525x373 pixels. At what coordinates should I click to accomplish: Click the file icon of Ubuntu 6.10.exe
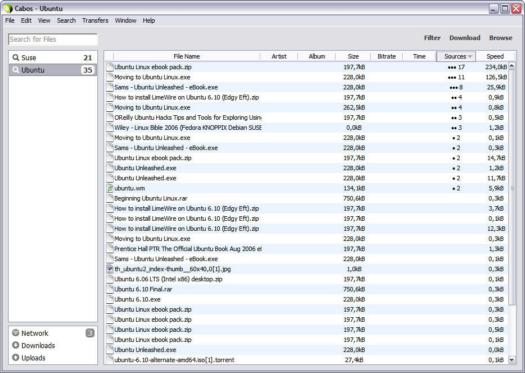tap(110, 299)
